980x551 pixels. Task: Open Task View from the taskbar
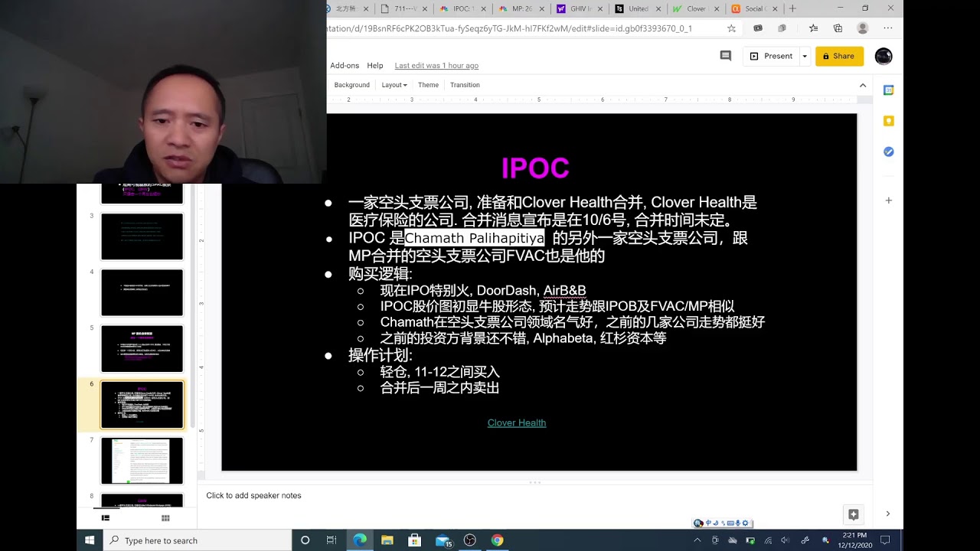click(x=332, y=540)
